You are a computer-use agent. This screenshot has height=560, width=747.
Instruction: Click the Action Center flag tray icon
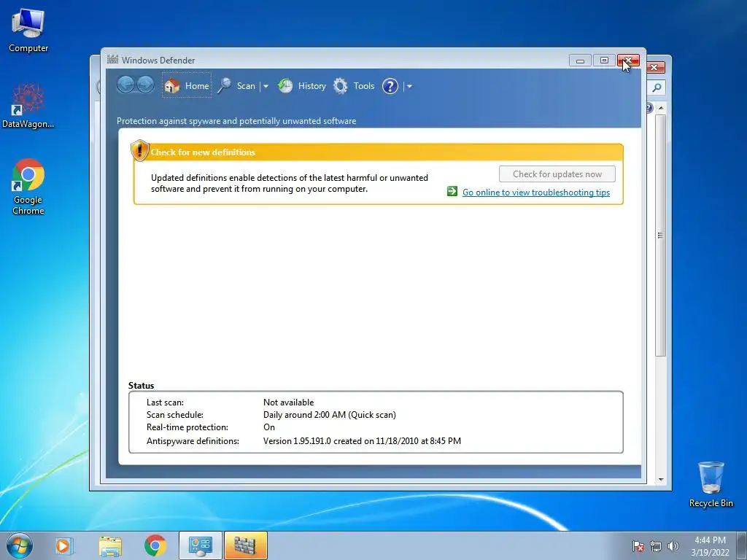638,546
